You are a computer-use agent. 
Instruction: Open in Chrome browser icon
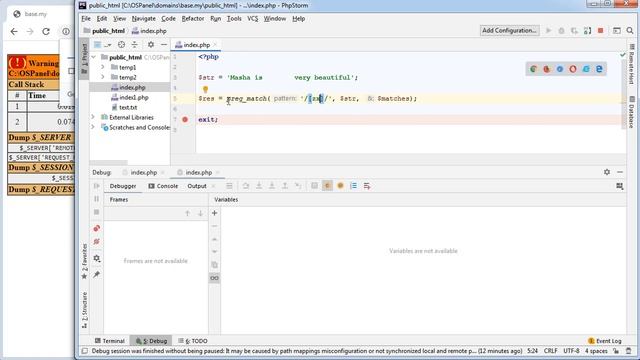533,69
